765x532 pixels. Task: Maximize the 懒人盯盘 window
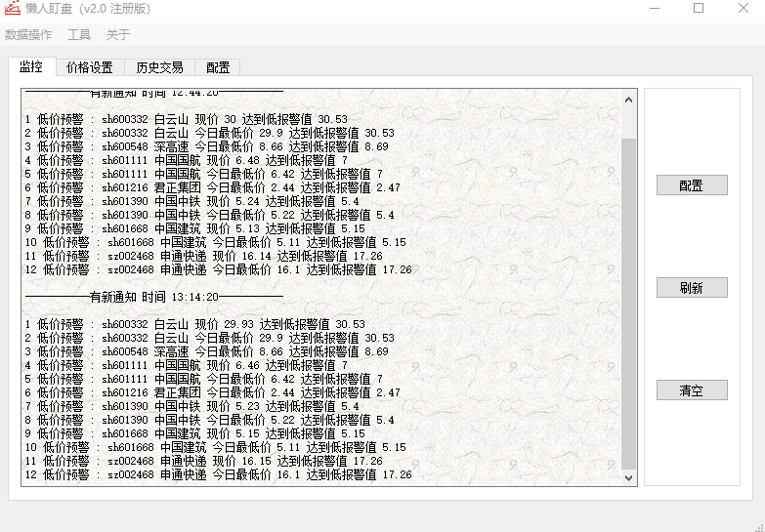point(699,8)
